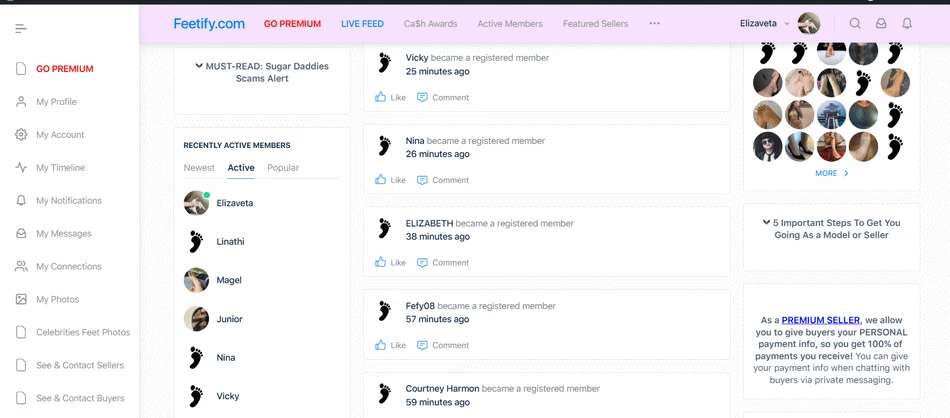Screen dimensions: 950x418
Task: Open the Elizaveta user dropdown
Action: (765, 23)
